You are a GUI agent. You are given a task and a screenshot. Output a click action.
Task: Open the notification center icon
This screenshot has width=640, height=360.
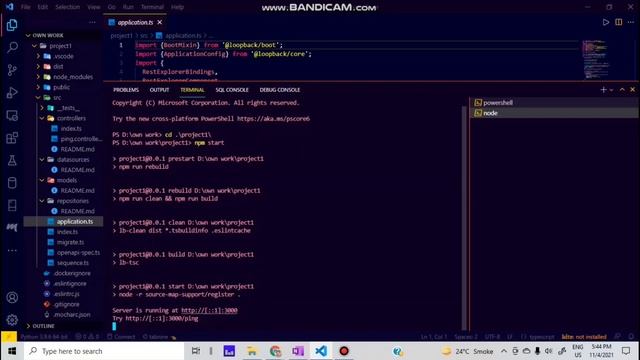(626, 351)
